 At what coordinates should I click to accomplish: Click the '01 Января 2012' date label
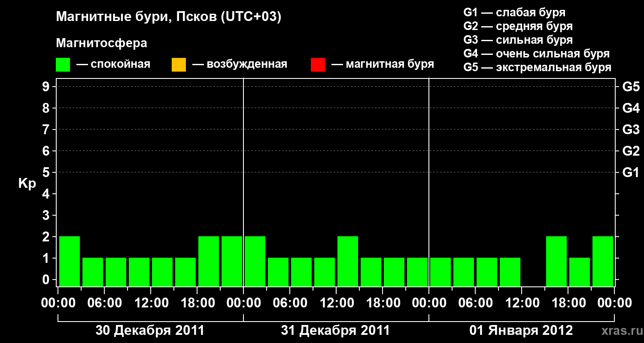coord(521,331)
